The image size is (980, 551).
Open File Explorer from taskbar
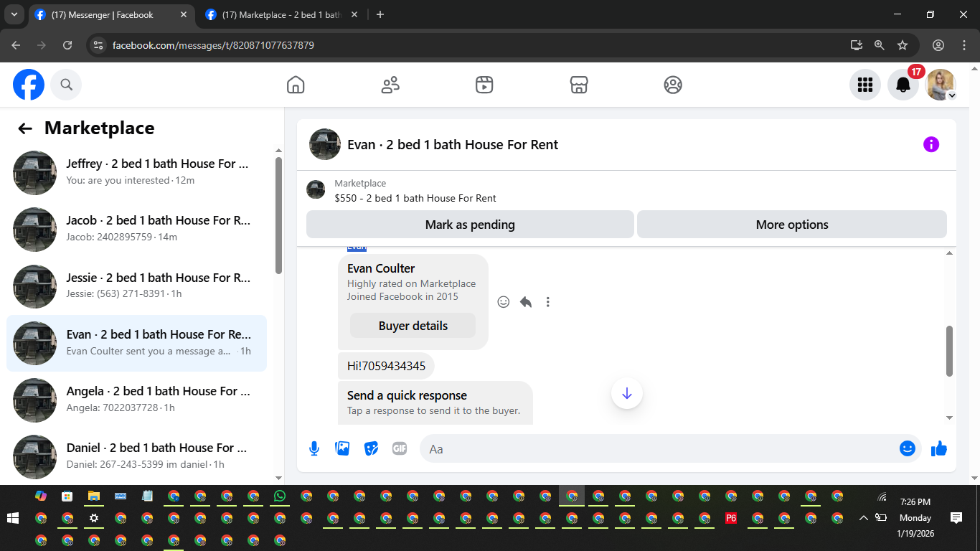tap(93, 496)
